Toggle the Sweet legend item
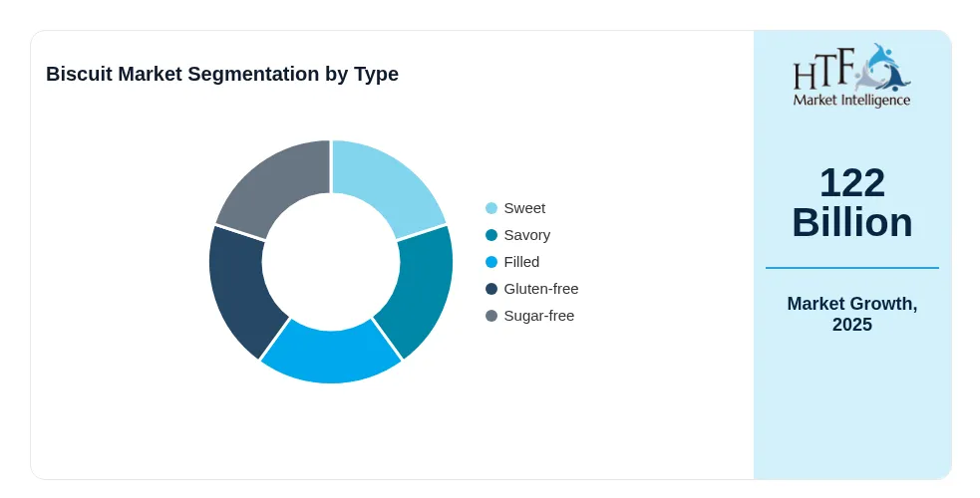 pos(515,208)
